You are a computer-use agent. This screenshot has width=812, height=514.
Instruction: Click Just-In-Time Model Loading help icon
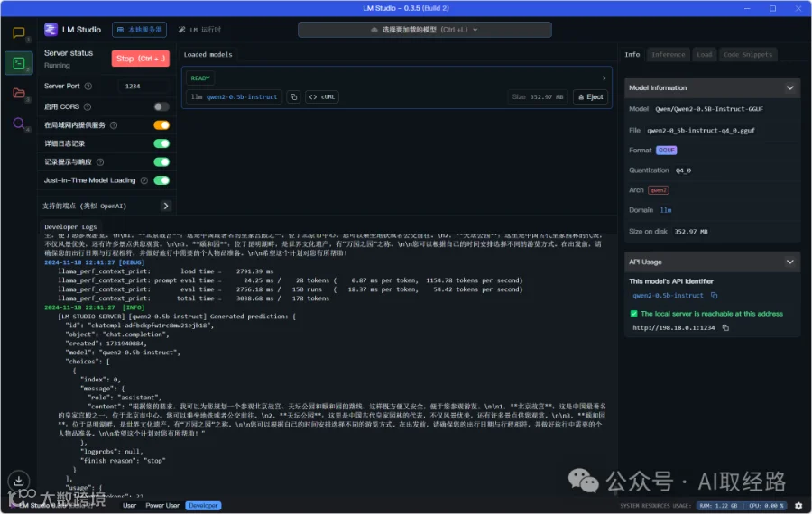pyautogui.click(x=144, y=180)
